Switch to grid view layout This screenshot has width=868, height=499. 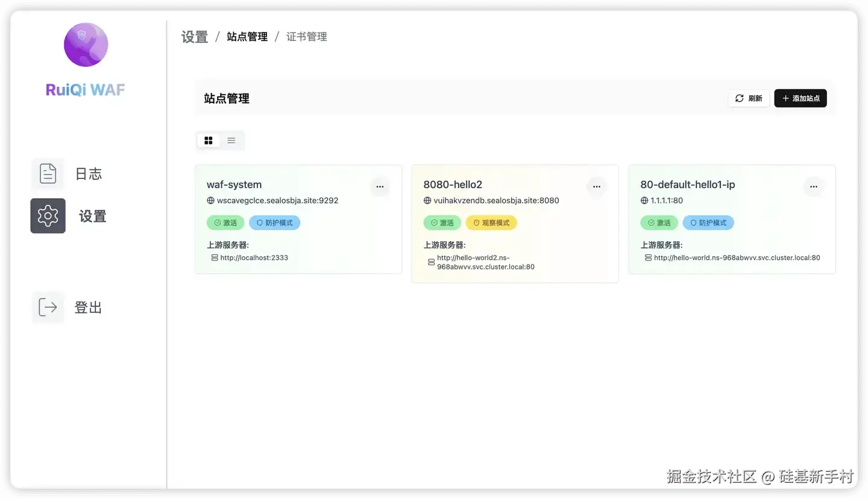point(209,140)
